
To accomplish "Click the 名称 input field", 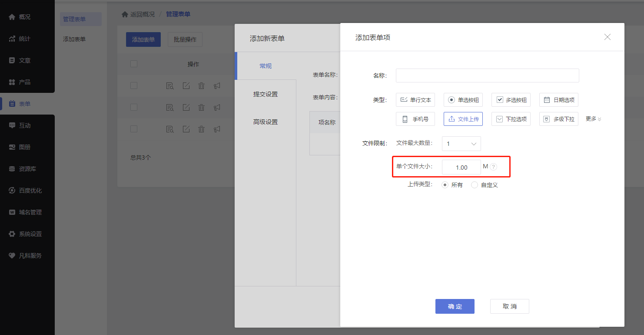I will coord(488,76).
